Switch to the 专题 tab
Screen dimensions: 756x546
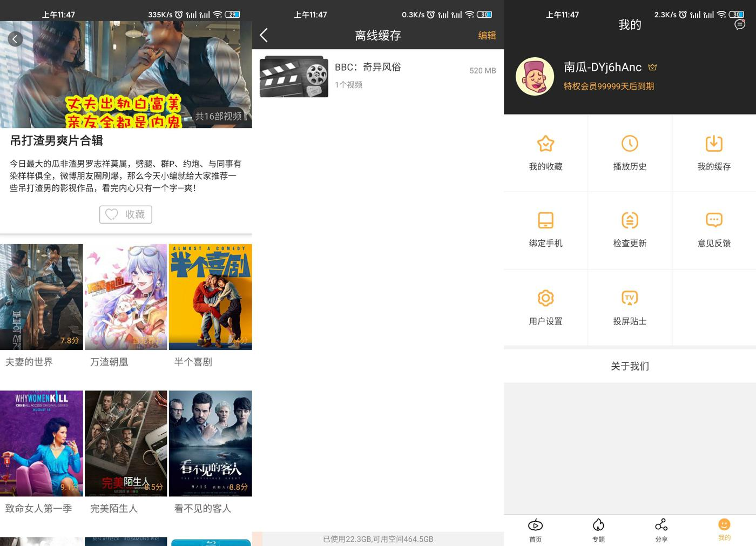tap(598, 530)
